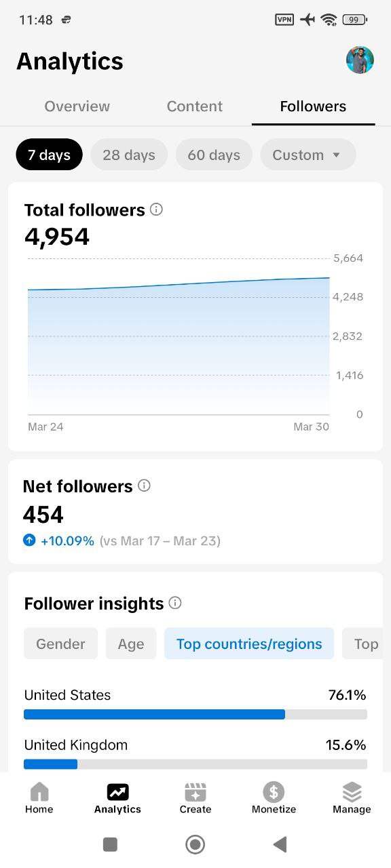Tap the profile avatar picture
The height and width of the screenshot is (868, 391).
360,60
